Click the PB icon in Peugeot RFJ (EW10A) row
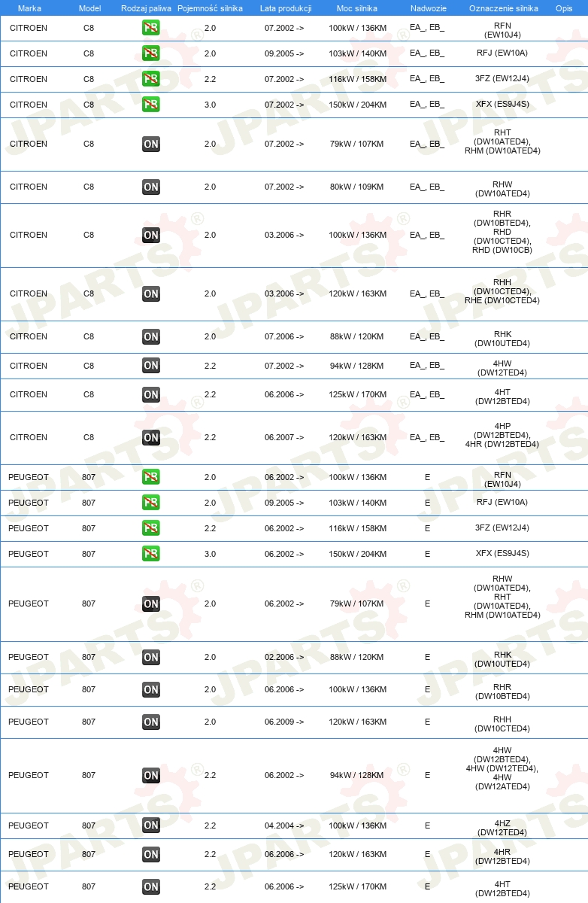The width and height of the screenshot is (588, 903). tap(151, 503)
